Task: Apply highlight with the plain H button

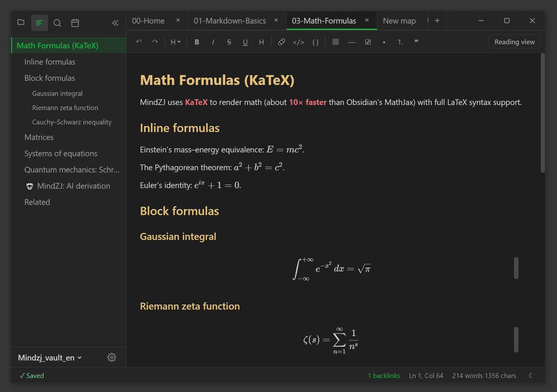Action: 261,42
